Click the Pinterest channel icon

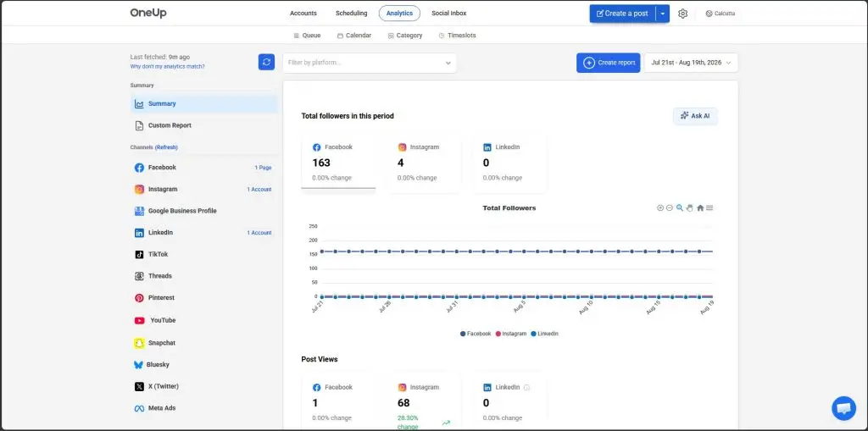click(x=140, y=298)
